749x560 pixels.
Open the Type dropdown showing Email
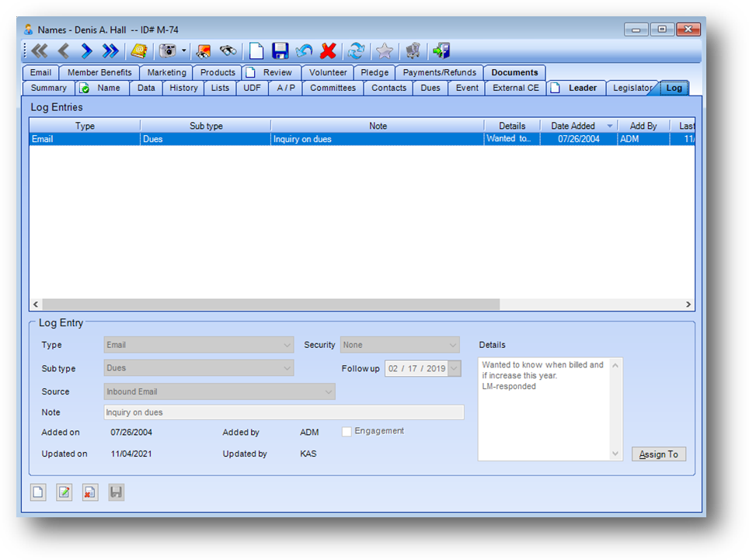(199, 345)
